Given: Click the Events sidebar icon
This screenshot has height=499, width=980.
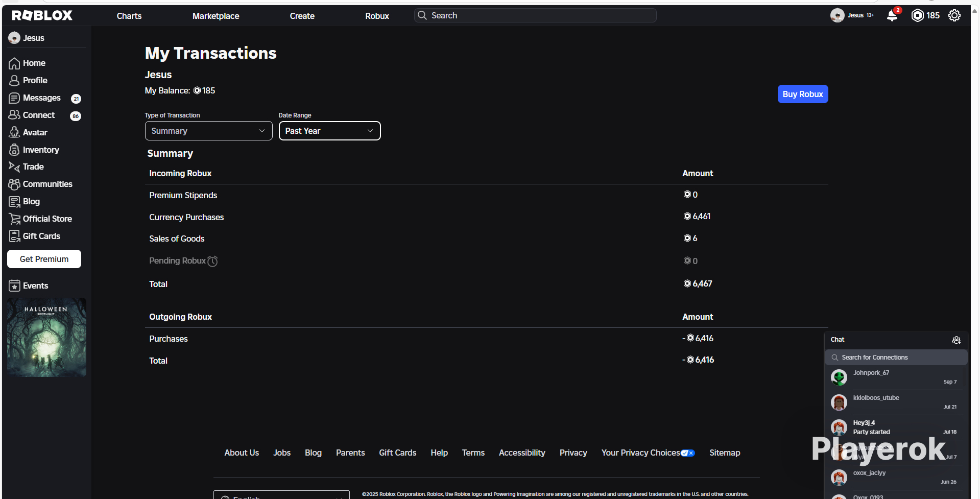Looking at the screenshot, I should coord(14,286).
